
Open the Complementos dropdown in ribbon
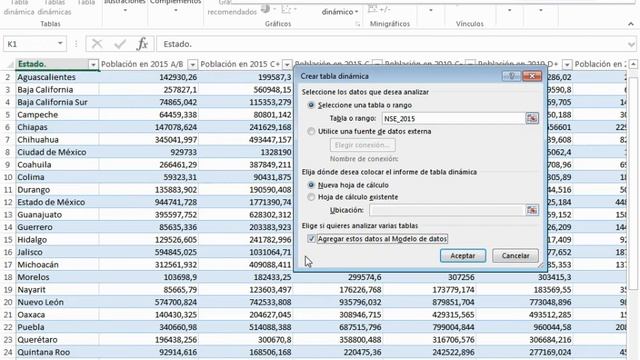point(176,10)
